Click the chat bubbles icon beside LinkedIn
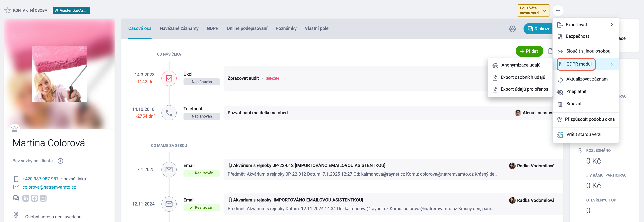Viewport: 644px width, 222px height. (x=16, y=198)
